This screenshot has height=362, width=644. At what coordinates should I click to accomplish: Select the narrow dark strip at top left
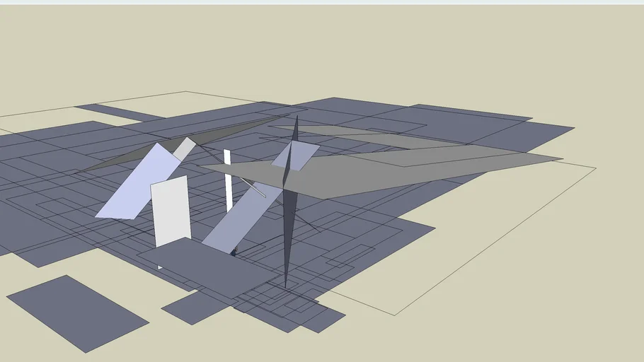tap(119, 112)
